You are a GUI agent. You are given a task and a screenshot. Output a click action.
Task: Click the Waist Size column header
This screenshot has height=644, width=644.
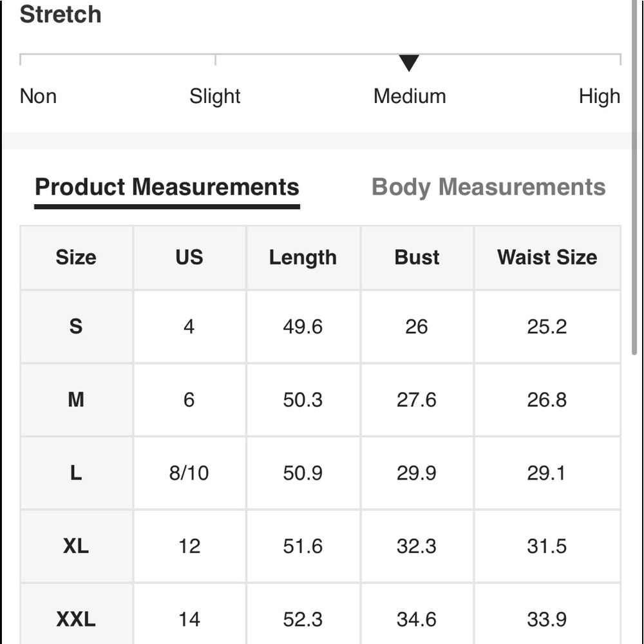[x=547, y=258]
